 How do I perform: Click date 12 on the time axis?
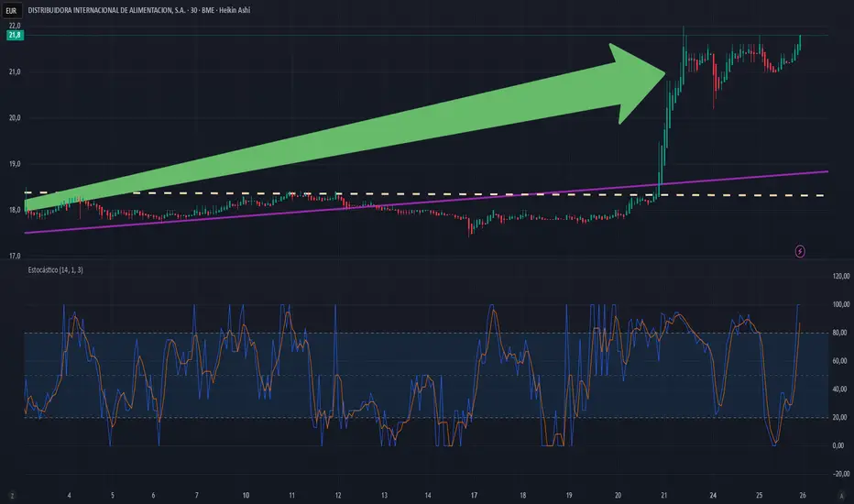338,495
